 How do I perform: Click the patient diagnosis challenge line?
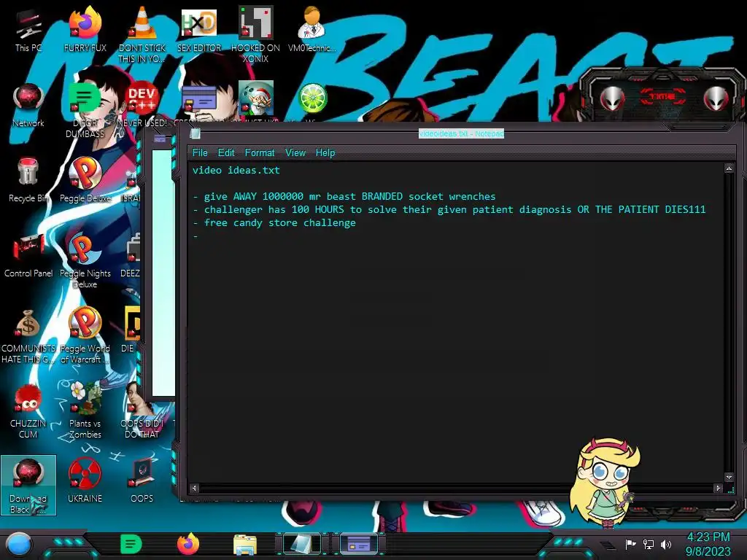(449, 209)
